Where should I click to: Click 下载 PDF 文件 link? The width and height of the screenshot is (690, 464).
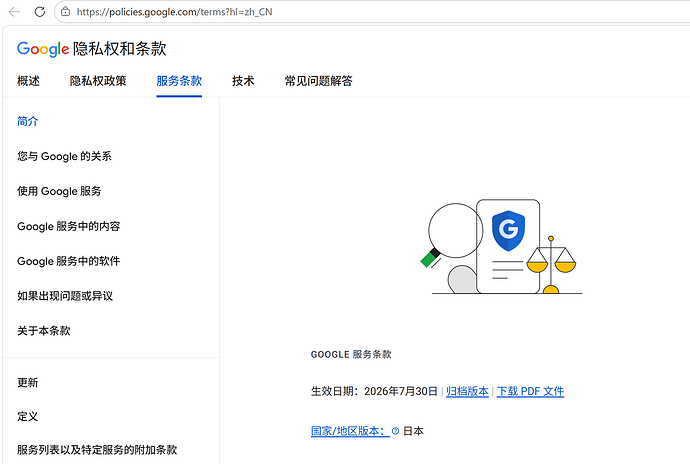(x=530, y=391)
